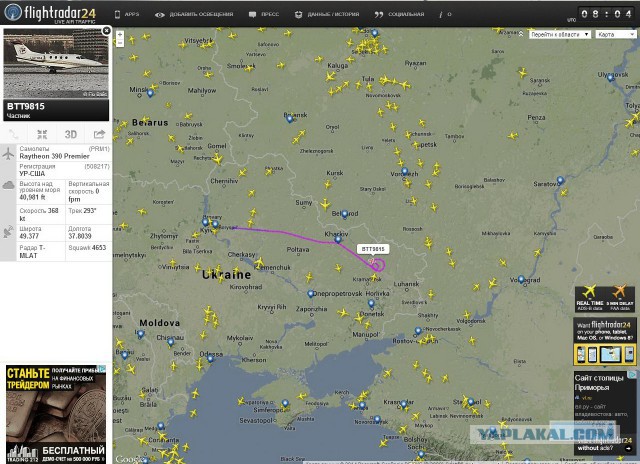Click the Bryansk airport pin

click(289, 119)
